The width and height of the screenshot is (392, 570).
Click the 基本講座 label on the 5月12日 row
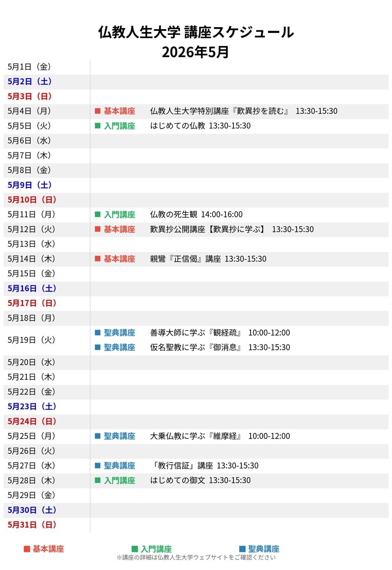click(x=119, y=229)
